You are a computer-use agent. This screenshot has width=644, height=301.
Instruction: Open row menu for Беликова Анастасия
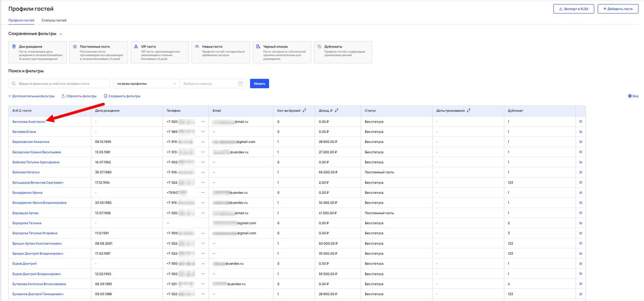pos(580,122)
